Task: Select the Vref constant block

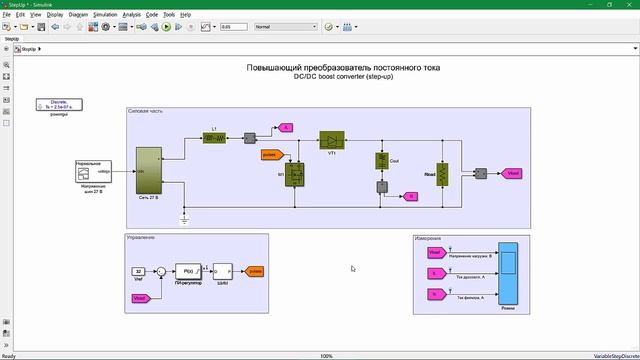Action: point(138,271)
